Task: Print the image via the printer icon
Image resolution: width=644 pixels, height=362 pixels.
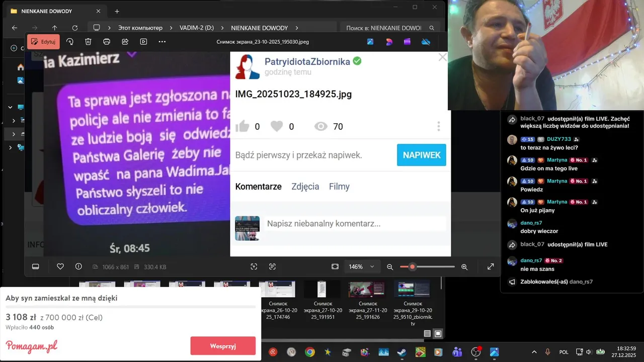Action: click(107, 42)
